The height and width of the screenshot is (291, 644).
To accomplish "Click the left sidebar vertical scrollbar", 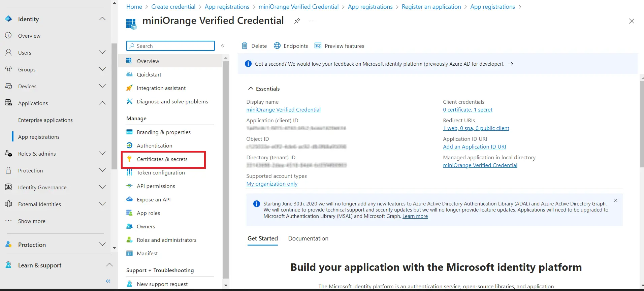I will (x=114, y=106).
